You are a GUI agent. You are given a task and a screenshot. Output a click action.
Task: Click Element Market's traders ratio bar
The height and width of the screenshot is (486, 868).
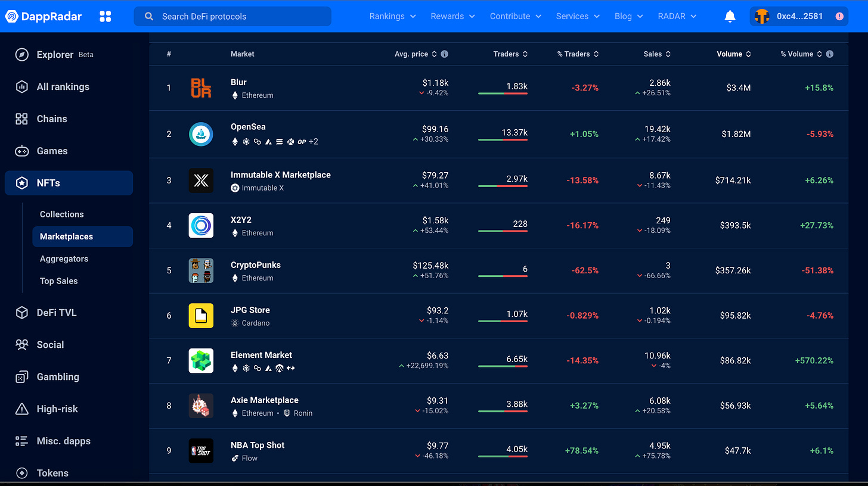click(503, 366)
